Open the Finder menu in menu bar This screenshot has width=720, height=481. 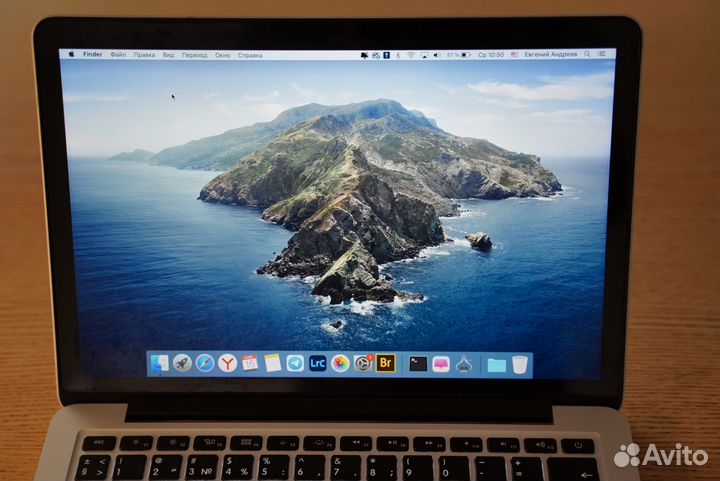[93, 54]
